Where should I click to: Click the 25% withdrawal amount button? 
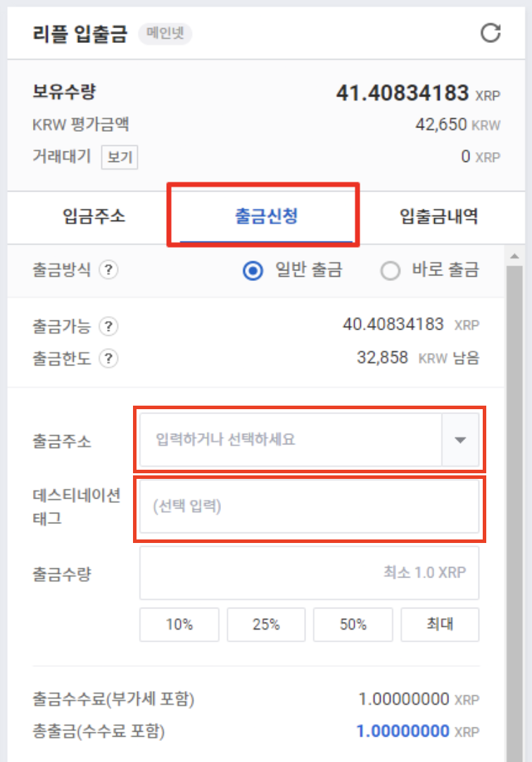(x=266, y=624)
